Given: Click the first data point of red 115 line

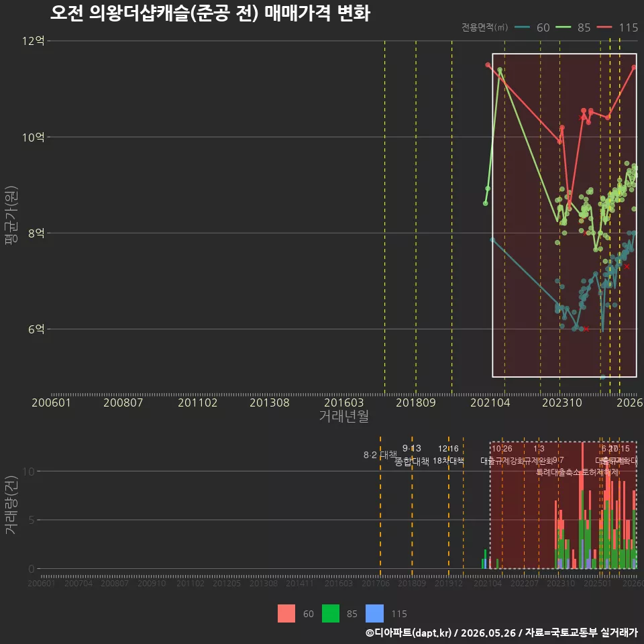Looking at the screenshot, I should 488,65.
